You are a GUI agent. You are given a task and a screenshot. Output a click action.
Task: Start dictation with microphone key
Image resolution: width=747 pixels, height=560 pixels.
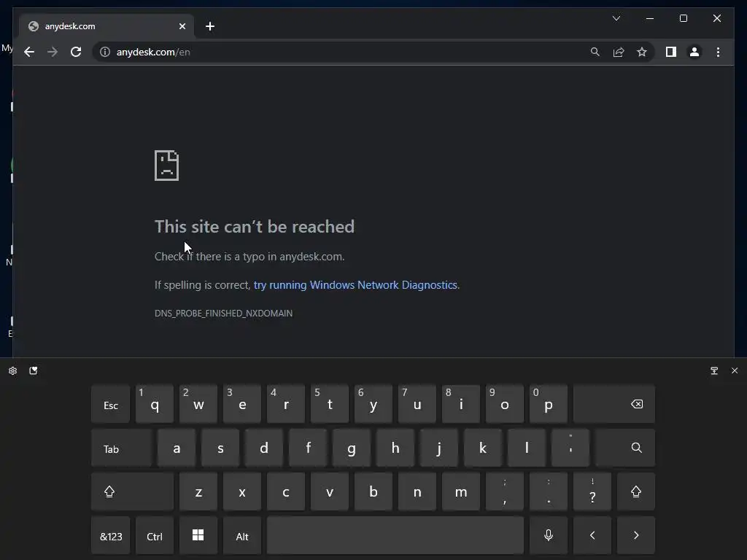(x=549, y=536)
